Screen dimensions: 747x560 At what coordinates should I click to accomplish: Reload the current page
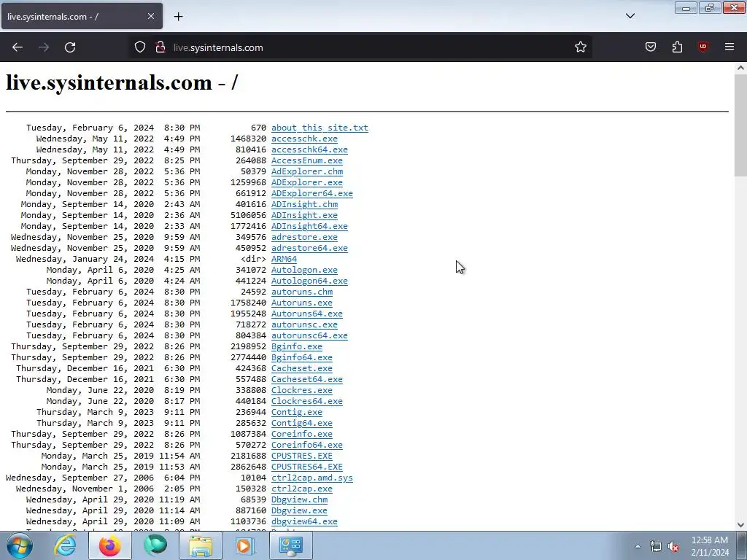click(70, 47)
